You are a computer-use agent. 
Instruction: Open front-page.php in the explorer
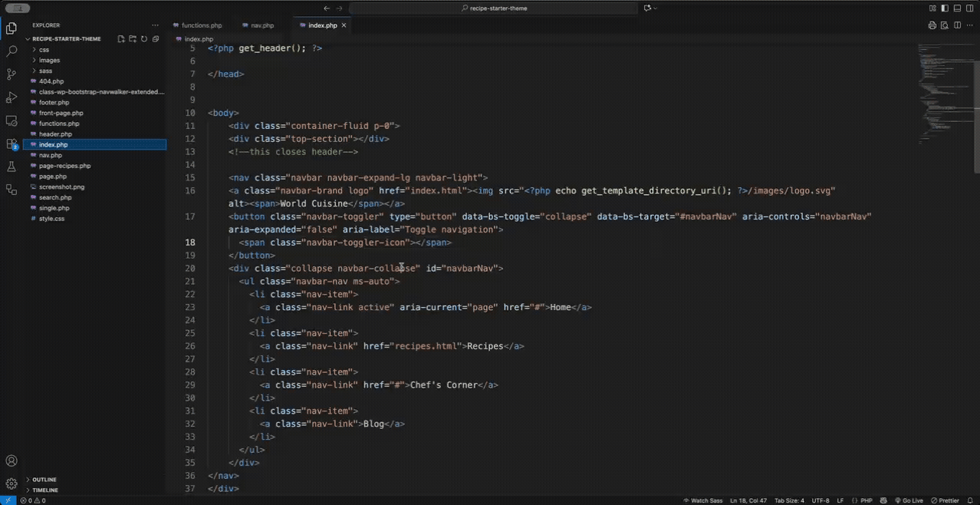(x=61, y=113)
